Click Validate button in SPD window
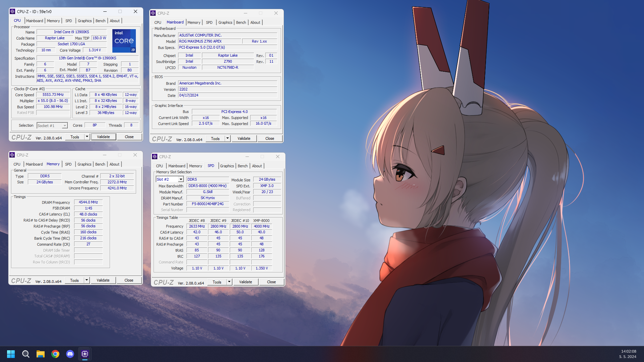644x362 pixels. tap(246, 282)
